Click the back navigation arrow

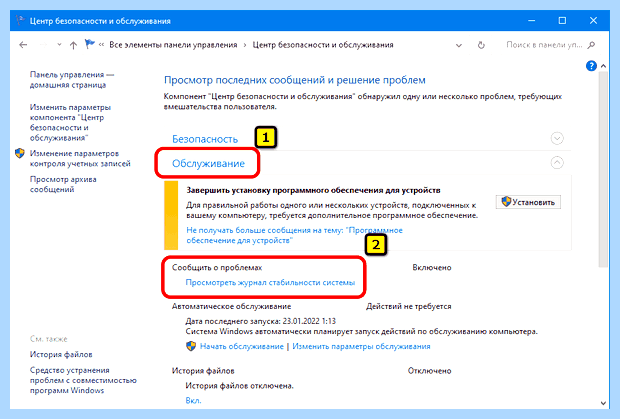[x=23, y=45]
